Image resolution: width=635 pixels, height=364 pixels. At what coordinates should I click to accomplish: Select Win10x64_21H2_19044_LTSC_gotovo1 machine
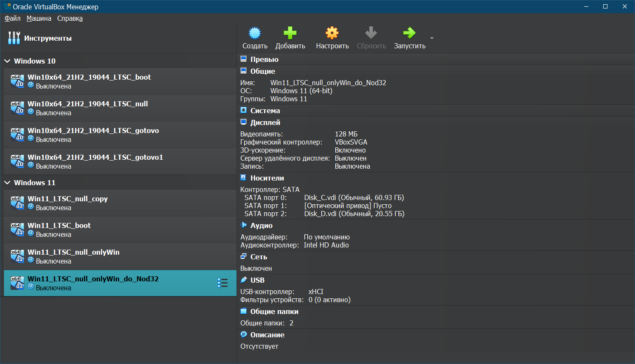[x=120, y=161]
